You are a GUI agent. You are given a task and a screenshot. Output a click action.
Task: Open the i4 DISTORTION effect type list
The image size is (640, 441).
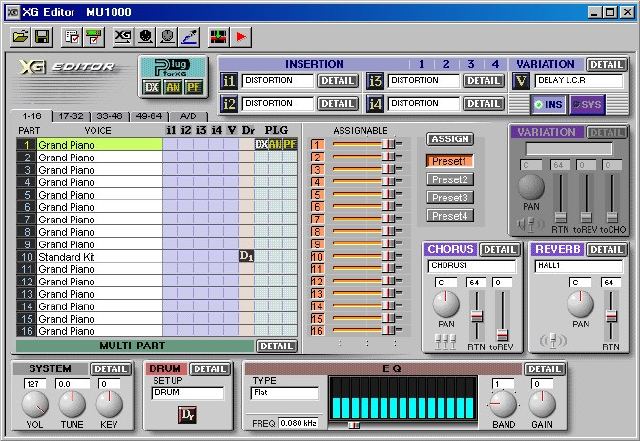click(423, 104)
